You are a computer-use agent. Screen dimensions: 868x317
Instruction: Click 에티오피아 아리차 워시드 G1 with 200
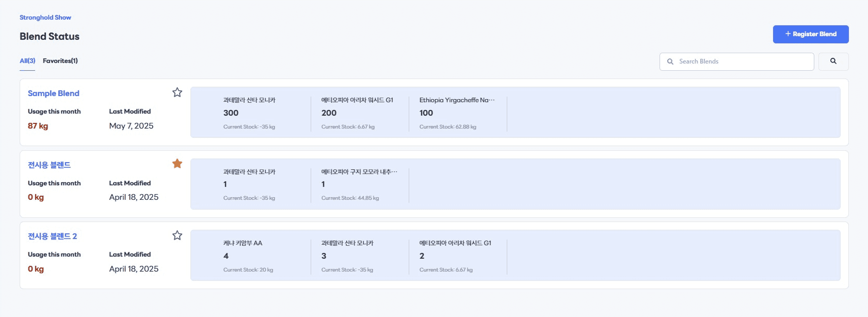(x=360, y=113)
